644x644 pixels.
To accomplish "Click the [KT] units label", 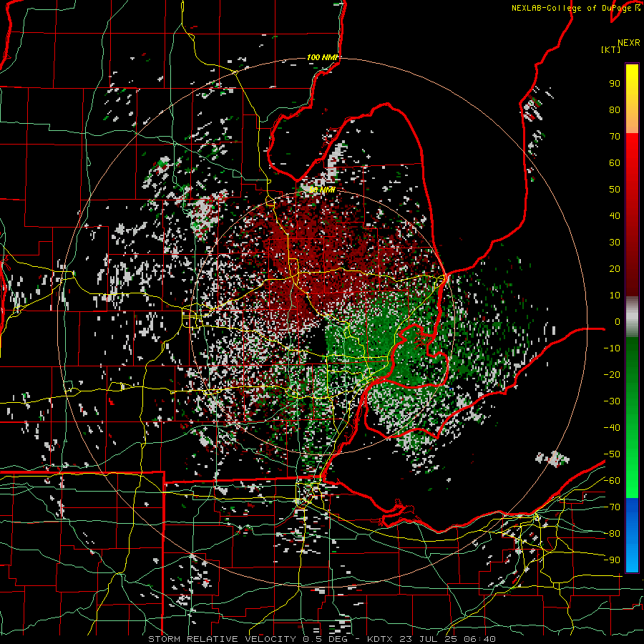I will (x=611, y=49).
